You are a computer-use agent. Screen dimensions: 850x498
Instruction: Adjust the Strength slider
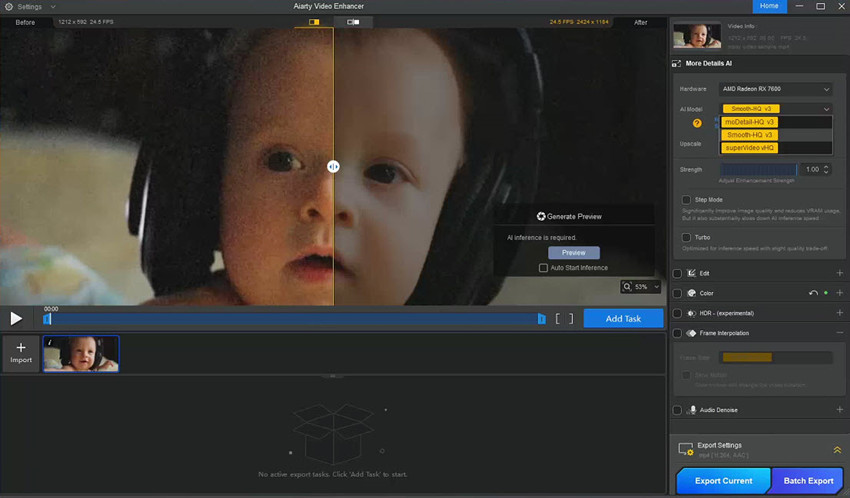[759, 170]
